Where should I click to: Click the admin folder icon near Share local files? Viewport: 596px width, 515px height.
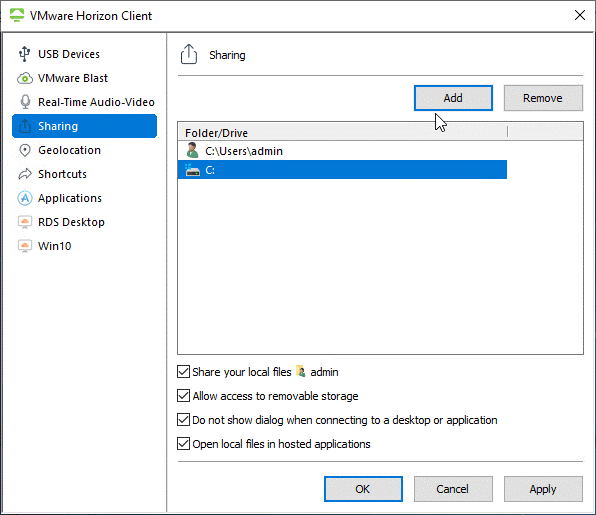click(x=301, y=371)
